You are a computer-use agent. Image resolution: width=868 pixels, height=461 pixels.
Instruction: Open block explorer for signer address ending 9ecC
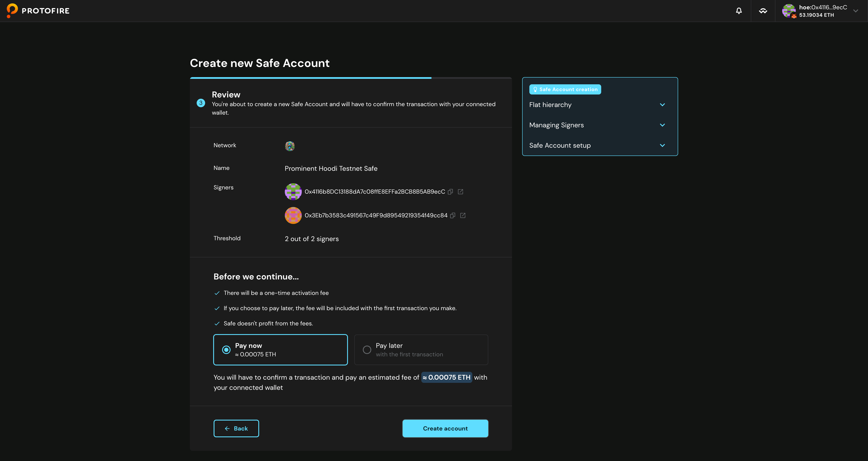[x=461, y=191]
